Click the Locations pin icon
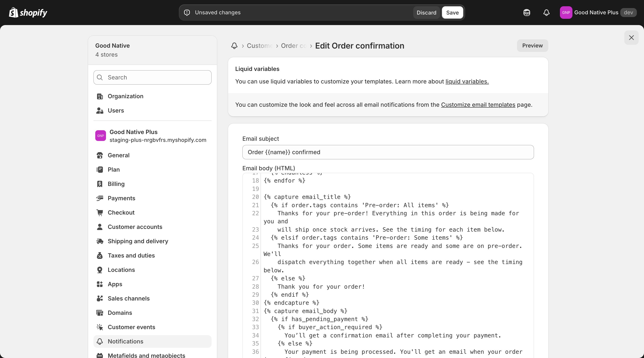 coord(100,270)
